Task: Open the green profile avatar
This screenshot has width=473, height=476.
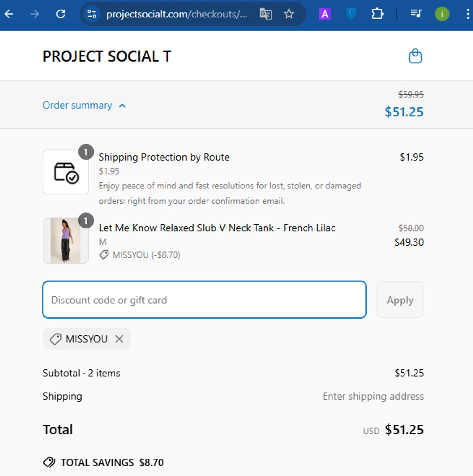Action: 442,14
